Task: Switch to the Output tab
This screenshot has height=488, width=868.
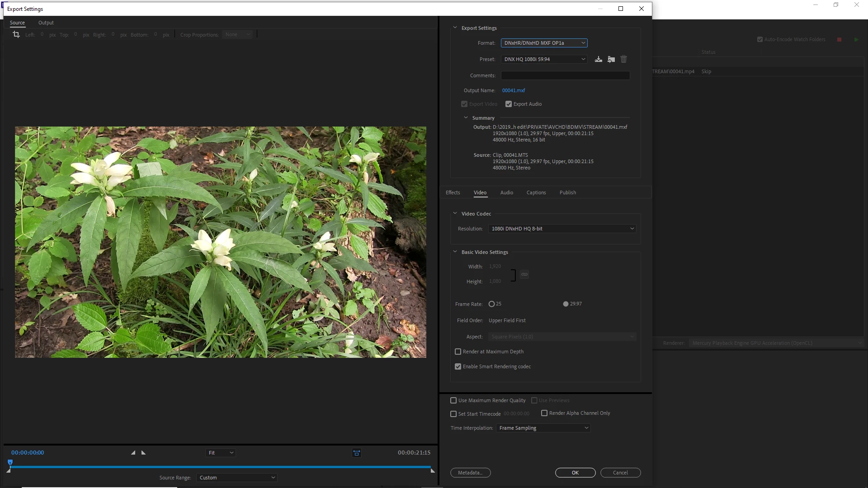Action: (x=46, y=23)
